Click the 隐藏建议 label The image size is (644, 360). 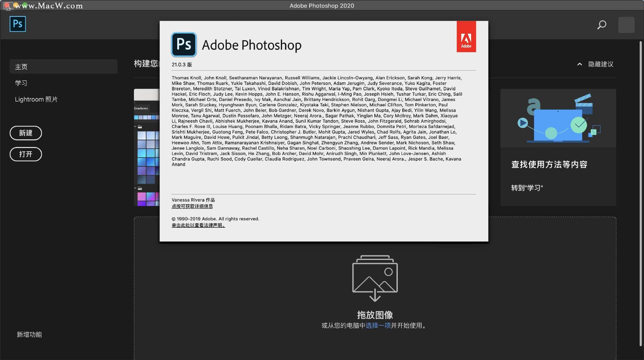point(601,64)
